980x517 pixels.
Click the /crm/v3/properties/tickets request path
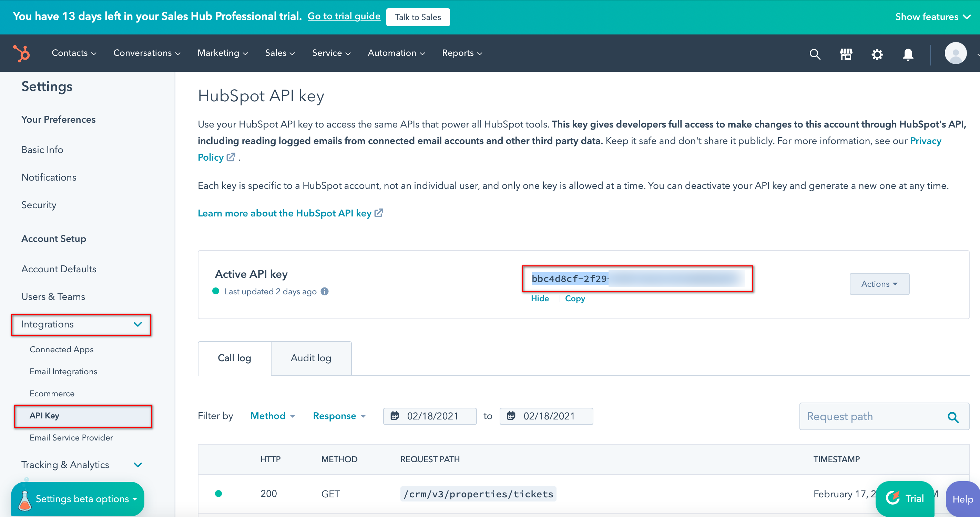(x=478, y=494)
